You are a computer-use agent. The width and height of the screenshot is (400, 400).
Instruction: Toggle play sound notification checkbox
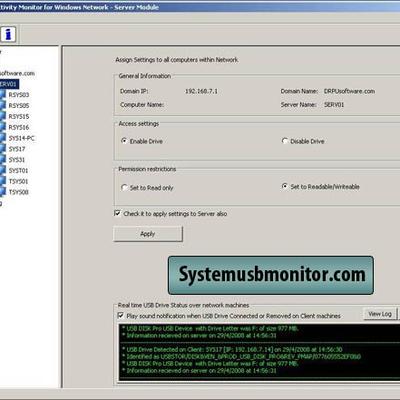[121, 315]
